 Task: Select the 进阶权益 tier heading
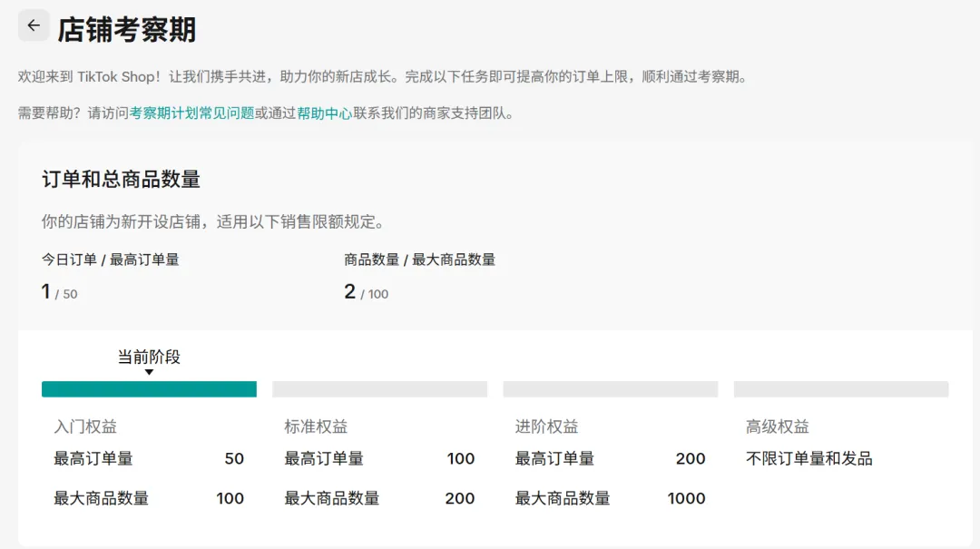[x=546, y=426]
